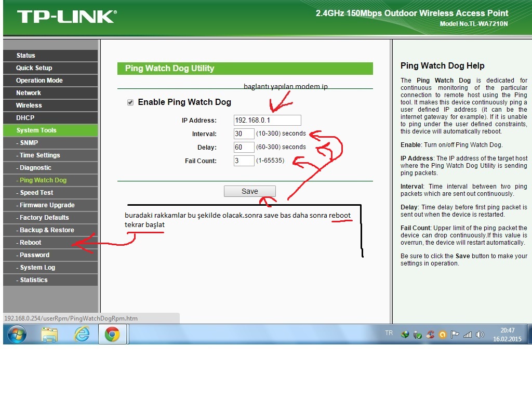Click the Save button

click(x=250, y=191)
